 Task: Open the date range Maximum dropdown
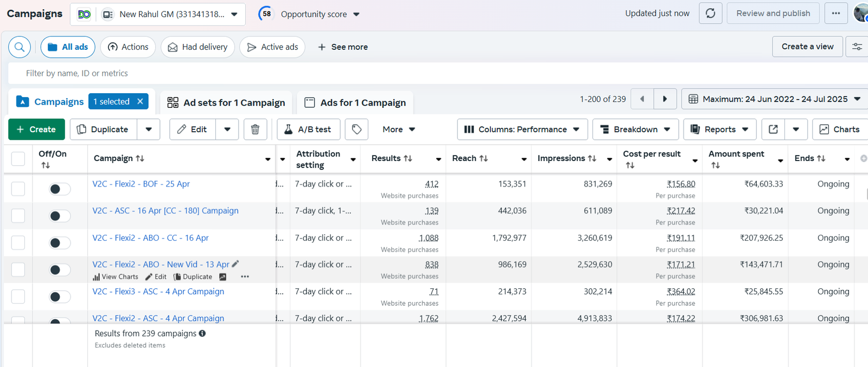(x=774, y=99)
